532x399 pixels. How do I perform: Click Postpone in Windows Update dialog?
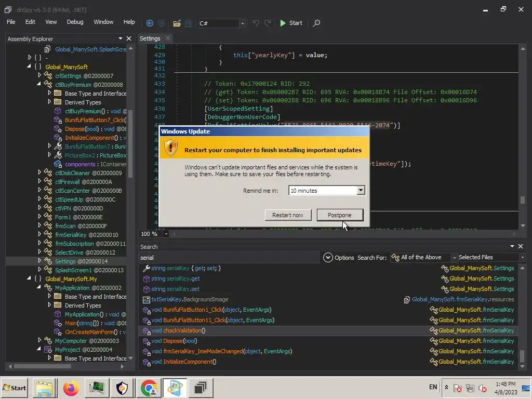[x=340, y=215]
